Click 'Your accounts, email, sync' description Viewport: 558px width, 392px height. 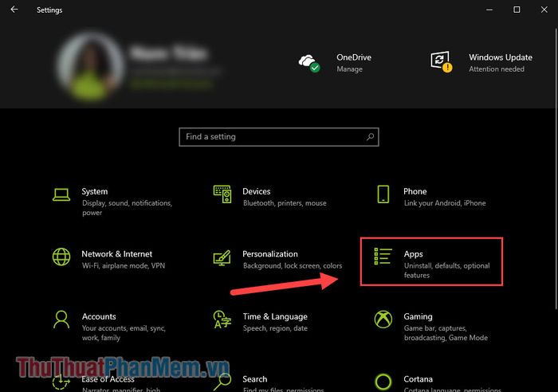click(x=124, y=333)
